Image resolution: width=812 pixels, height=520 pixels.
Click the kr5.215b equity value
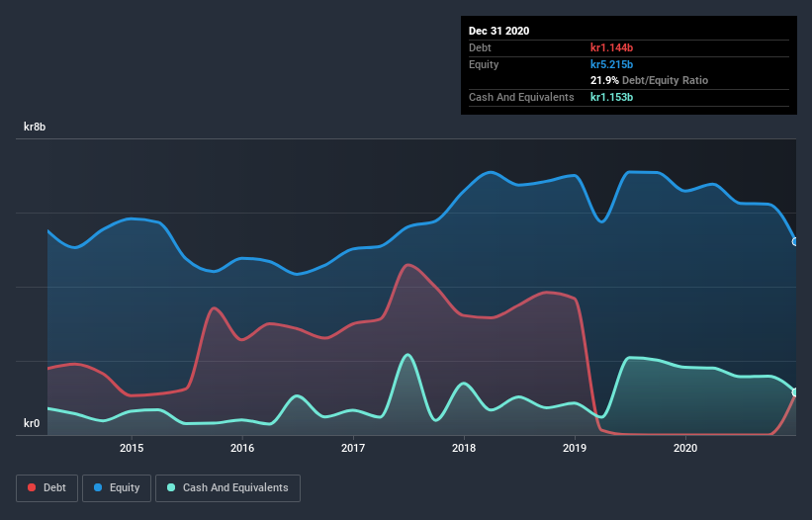point(611,64)
